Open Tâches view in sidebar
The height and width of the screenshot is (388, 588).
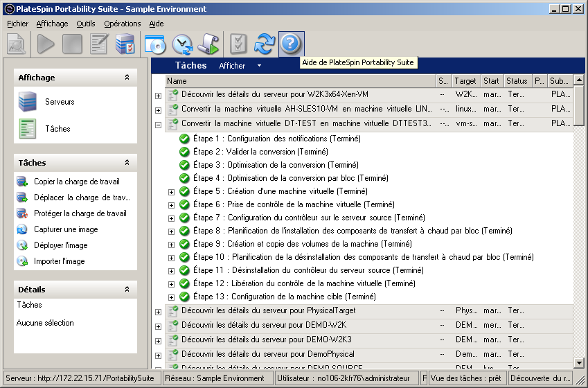[57, 129]
